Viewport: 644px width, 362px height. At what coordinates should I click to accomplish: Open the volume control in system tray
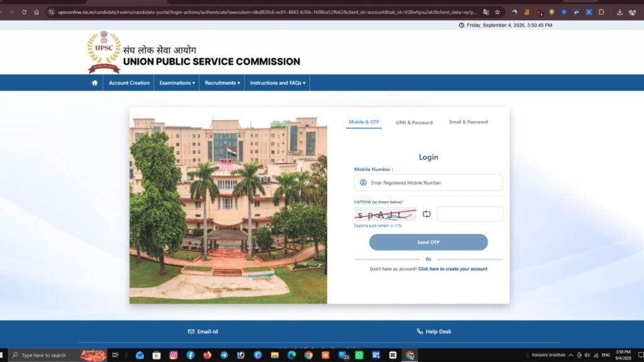coord(587,355)
